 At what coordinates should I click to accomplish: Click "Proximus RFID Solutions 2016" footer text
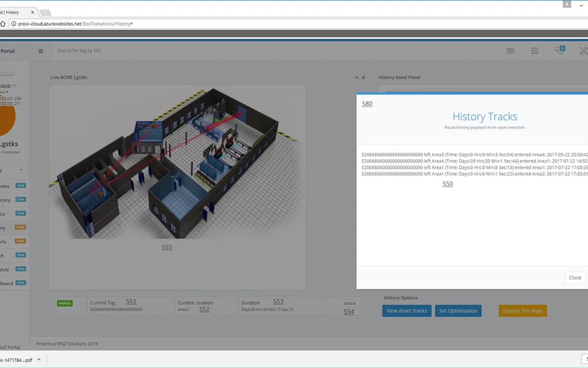(x=67, y=344)
